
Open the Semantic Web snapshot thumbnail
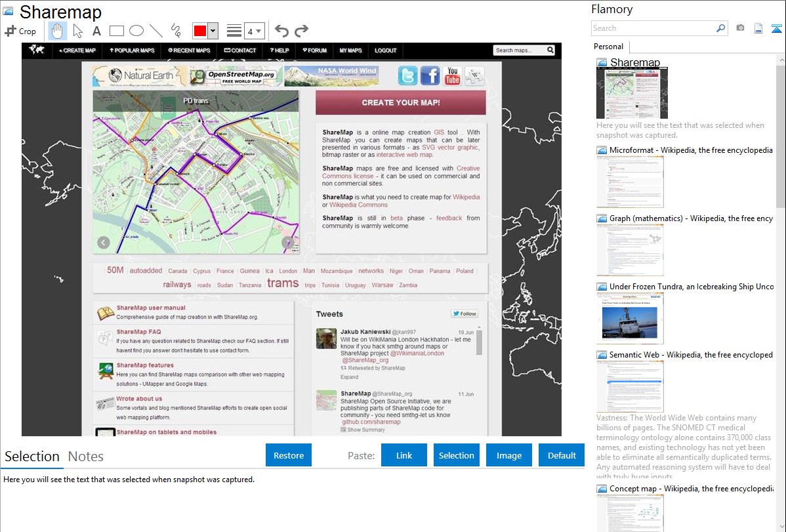tap(630, 386)
